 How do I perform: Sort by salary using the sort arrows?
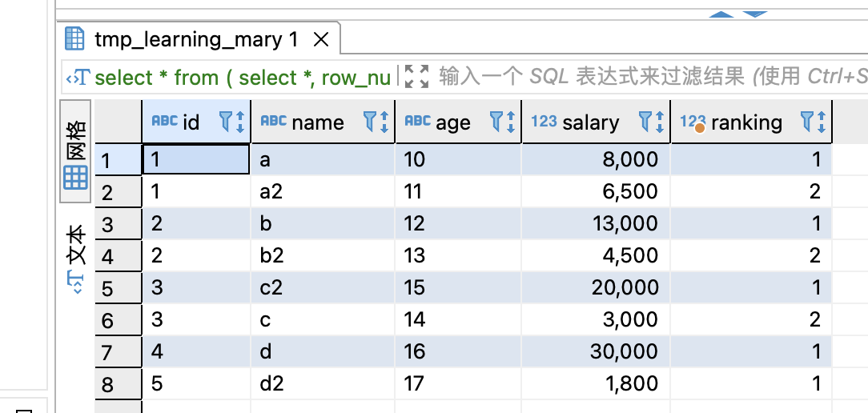(659, 122)
